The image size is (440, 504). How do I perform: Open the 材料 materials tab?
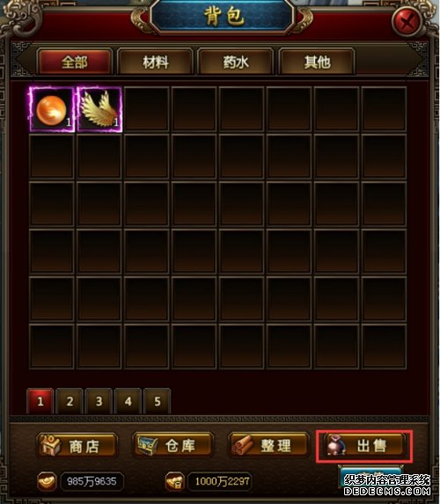156,62
